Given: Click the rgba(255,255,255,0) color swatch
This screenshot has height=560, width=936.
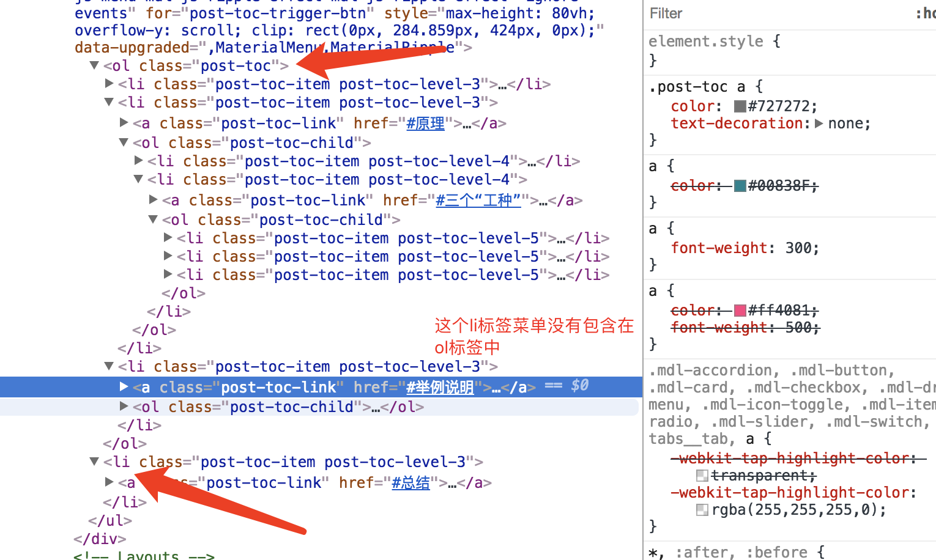Looking at the screenshot, I should click(x=701, y=509).
